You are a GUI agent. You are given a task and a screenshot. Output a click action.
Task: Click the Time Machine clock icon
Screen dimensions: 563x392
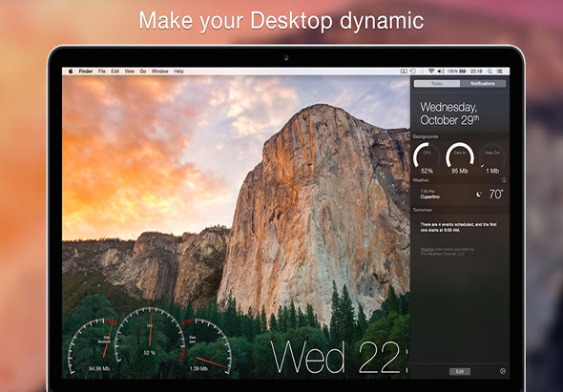[413, 72]
